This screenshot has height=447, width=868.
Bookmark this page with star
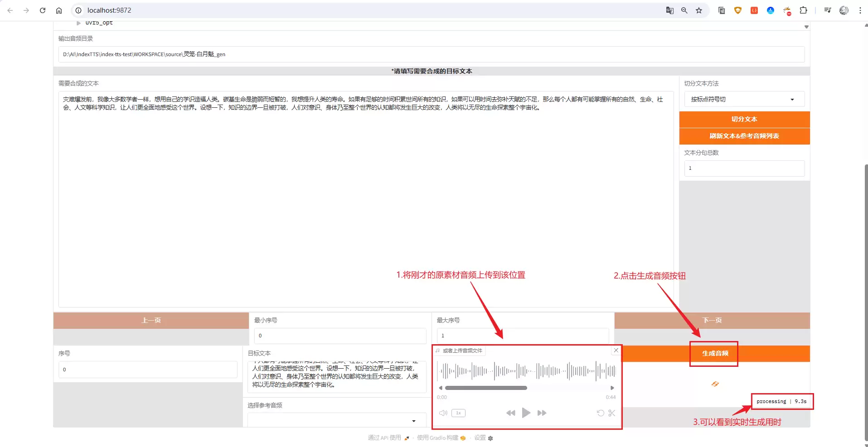click(699, 10)
